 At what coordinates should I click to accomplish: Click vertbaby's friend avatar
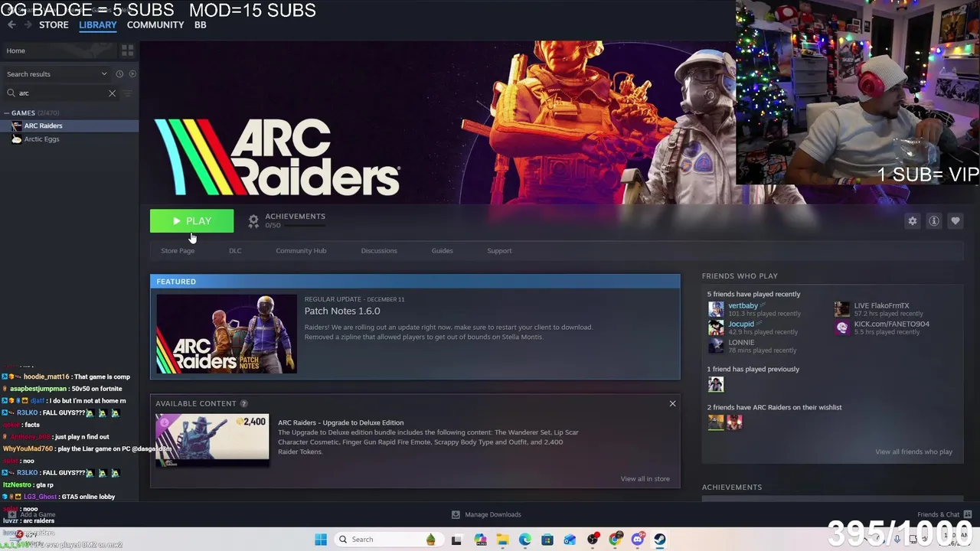(716, 309)
